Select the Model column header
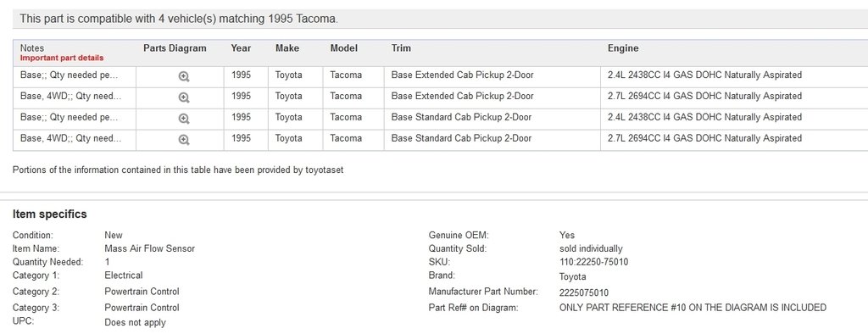Viewport: 868px width, 334px height. (344, 48)
